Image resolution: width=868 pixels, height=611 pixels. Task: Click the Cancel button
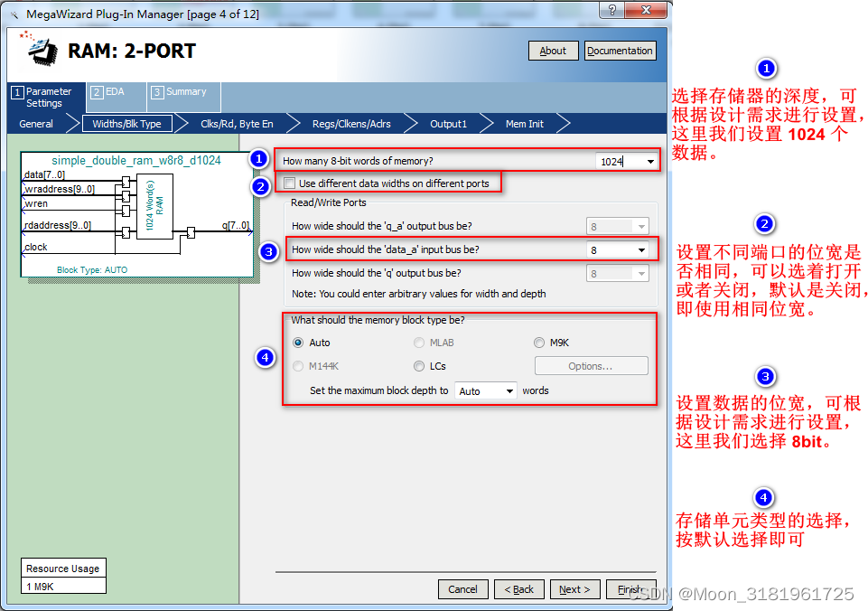pos(462,588)
